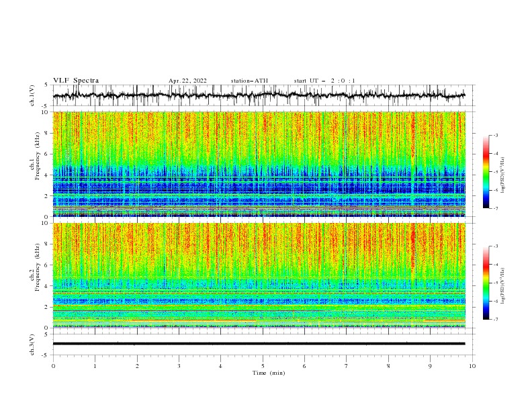Click the ch.1 waveform trace panel
Image resolution: width=532 pixels, height=411 pixels.
264,95
